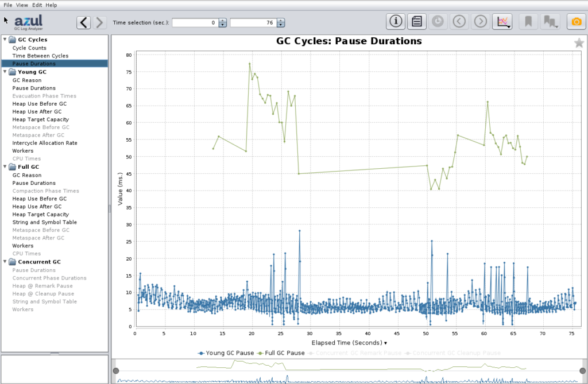Open the GC log text view
Screen dimensions: 588x384
coord(417,21)
